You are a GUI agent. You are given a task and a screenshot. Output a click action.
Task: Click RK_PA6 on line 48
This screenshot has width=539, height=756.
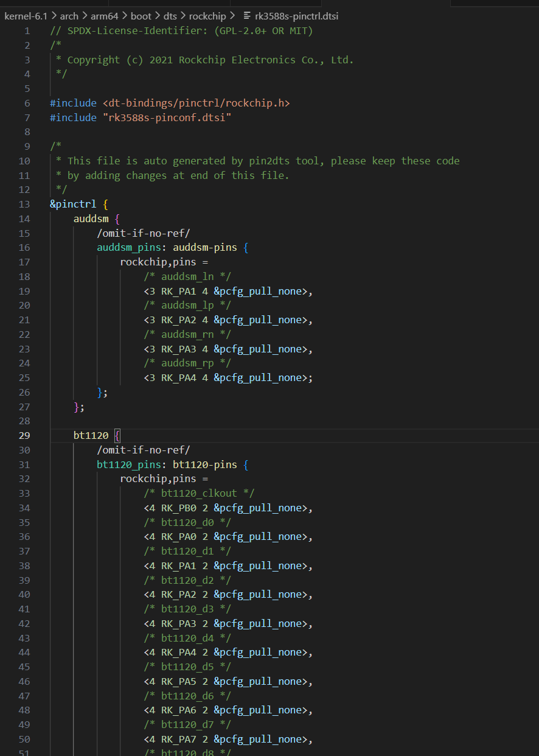point(179,710)
